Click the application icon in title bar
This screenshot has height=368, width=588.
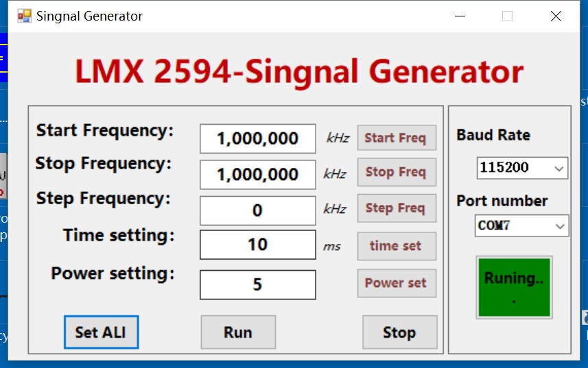tap(24, 16)
